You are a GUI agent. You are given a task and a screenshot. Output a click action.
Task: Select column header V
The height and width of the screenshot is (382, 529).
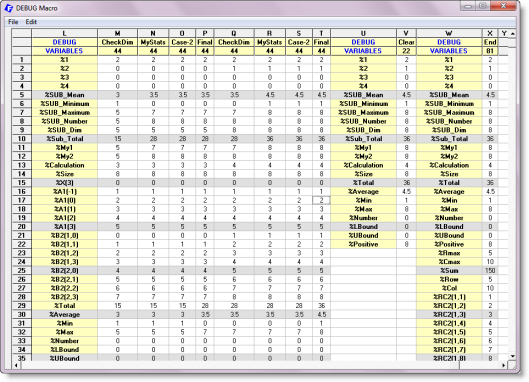coord(406,33)
